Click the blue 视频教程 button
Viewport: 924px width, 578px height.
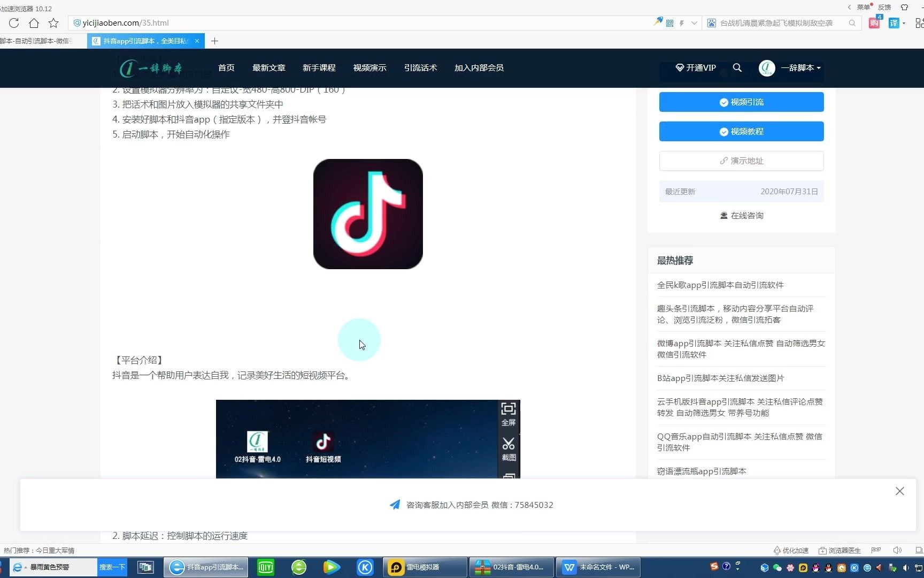click(741, 132)
